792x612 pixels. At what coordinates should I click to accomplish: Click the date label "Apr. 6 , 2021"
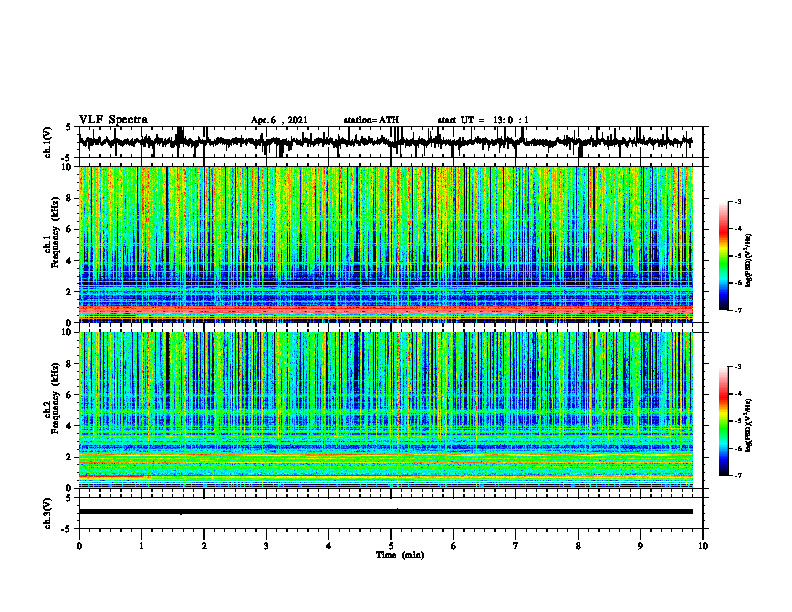click(x=279, y=120)
